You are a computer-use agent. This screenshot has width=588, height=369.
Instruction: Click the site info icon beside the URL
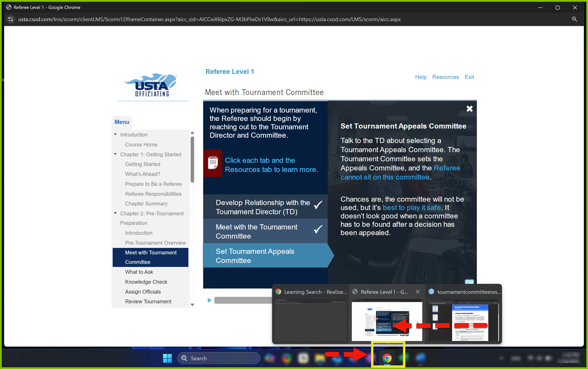pos(10,19)
